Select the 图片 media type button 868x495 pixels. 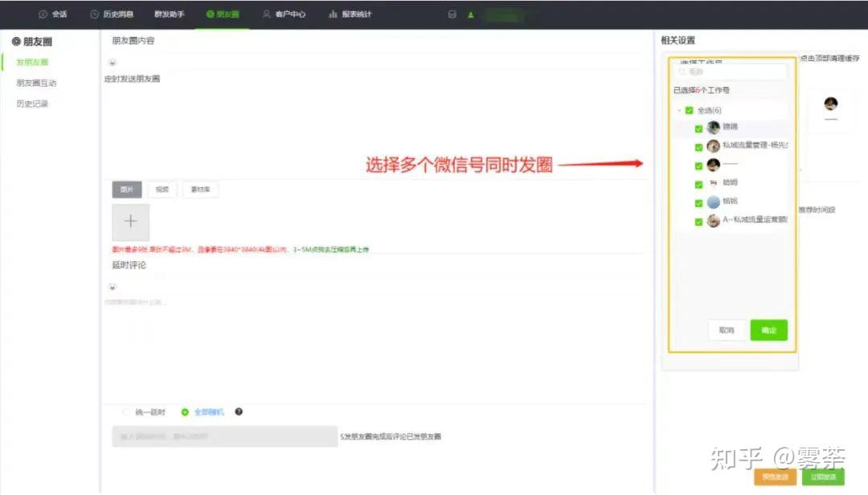coord(127,190)
